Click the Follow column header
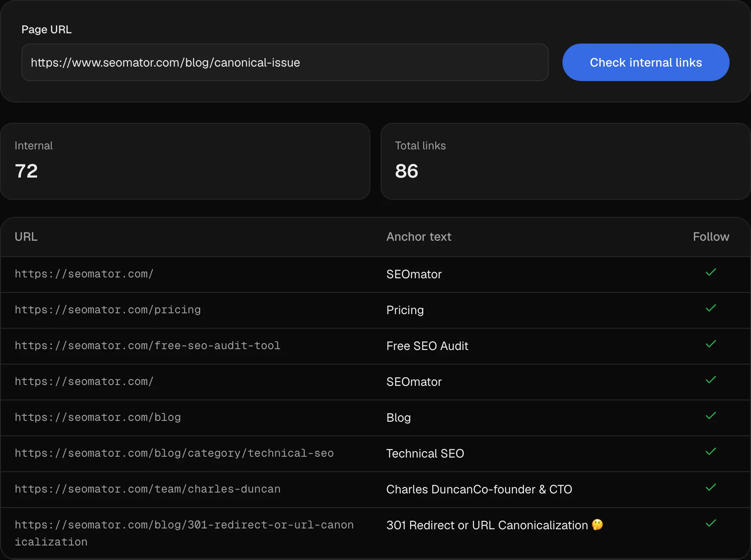This screenshot has width=751, height=560. click(x=711, y=237)
